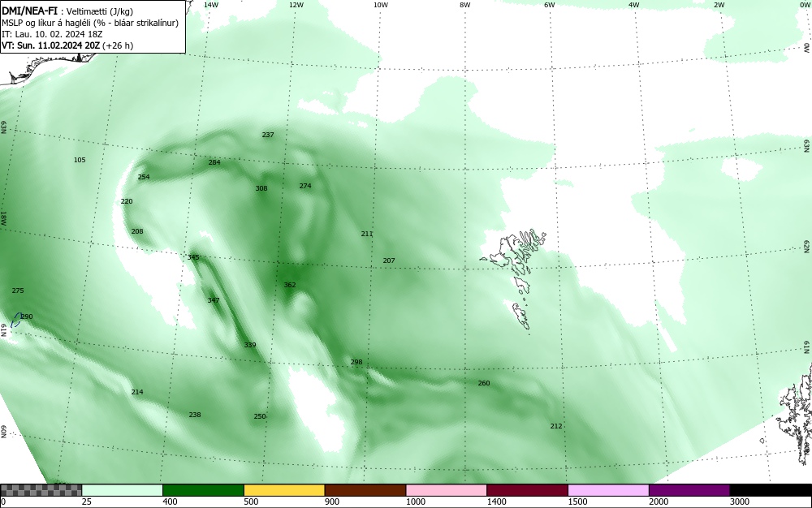Click the value label 339
The height and width of the screenshot is (508, 812).
[250, 345]
